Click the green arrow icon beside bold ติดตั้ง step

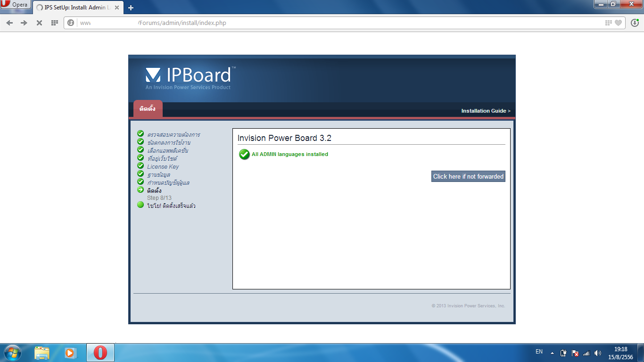[x=140, y=189]
